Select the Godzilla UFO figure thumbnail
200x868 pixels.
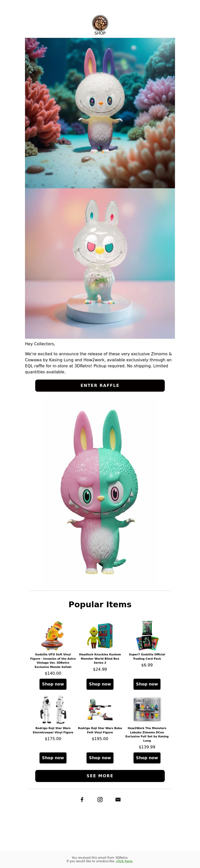(53, 636)
